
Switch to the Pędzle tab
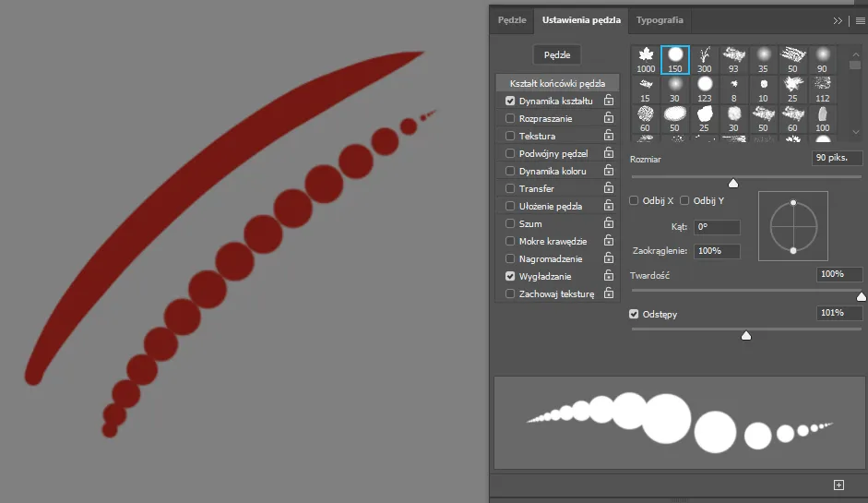click(511, 19)
